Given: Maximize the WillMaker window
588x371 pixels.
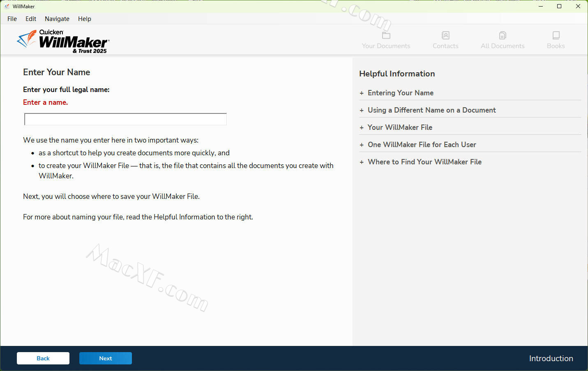Looking at the screenshot, I should tap(559, 6).
